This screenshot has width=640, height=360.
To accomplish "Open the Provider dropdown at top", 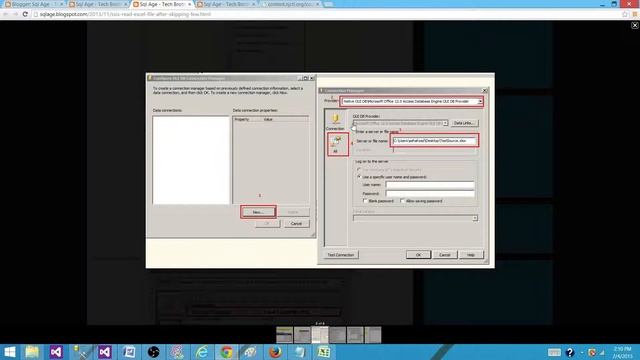I will 480,101.
